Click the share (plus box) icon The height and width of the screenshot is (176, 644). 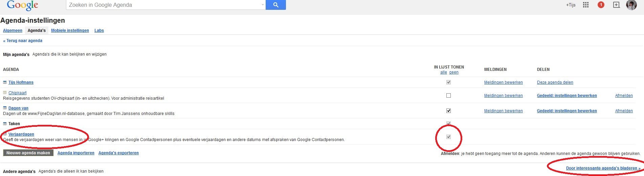616,5
